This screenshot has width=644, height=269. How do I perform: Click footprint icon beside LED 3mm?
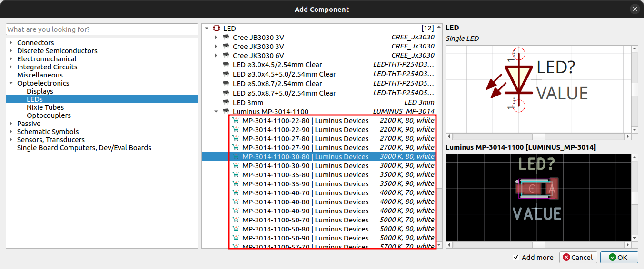[x=226, y=103]
